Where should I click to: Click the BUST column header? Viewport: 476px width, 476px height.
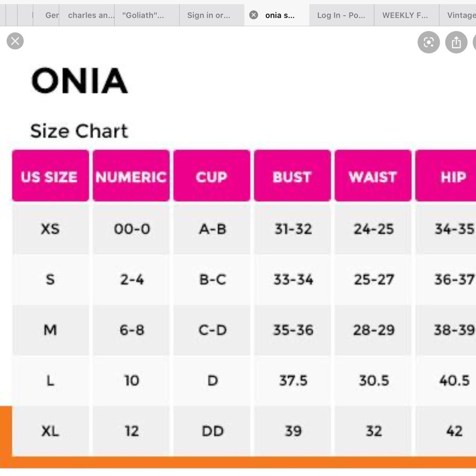coord(292,176)
